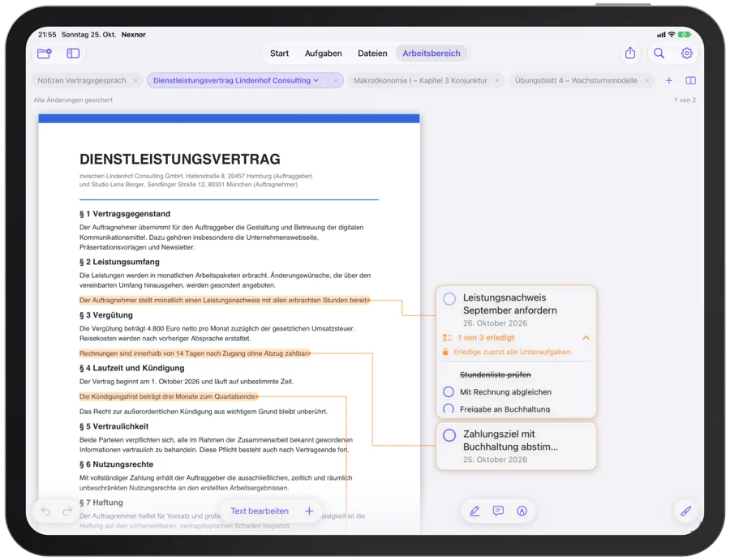The height and width of the screenshot is (560, 730).
Task: Toggle the sidebar panel icon
Action: pyautogui.click(x=73, y=53)
